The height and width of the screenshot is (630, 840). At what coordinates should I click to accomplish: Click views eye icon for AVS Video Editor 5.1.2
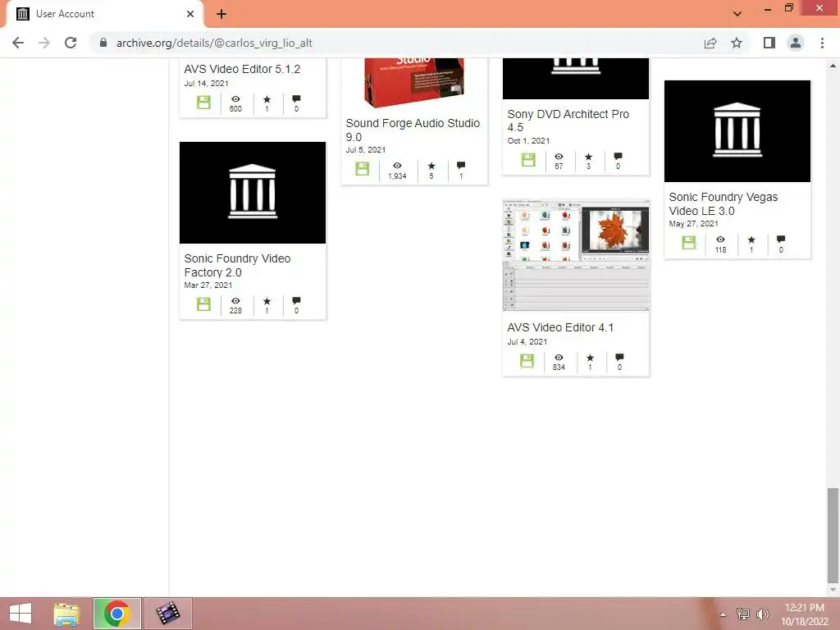(235, 99)
